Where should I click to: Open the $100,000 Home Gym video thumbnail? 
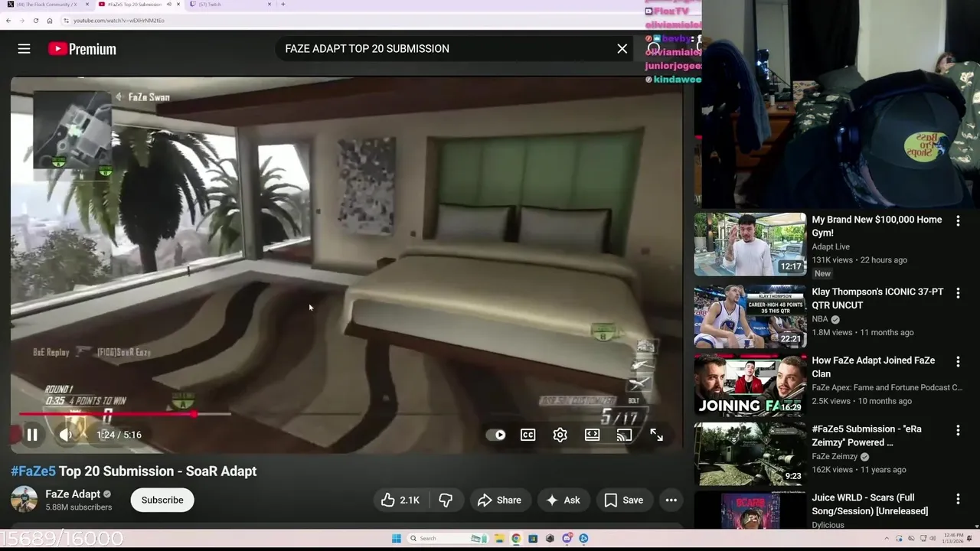750,244
